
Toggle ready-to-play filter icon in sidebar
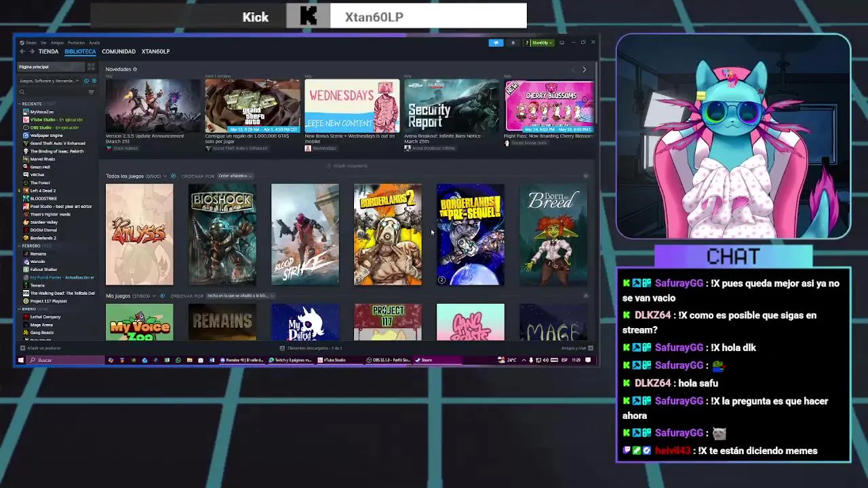point(94,81)
